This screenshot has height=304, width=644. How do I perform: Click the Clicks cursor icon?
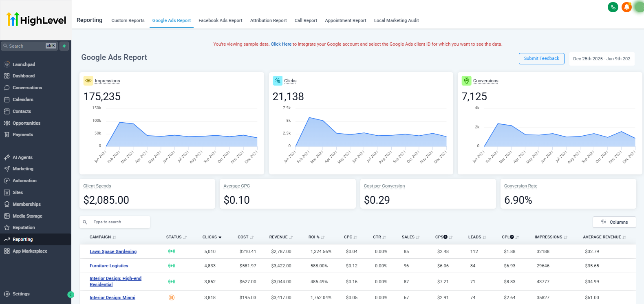[x=278, y=81]
